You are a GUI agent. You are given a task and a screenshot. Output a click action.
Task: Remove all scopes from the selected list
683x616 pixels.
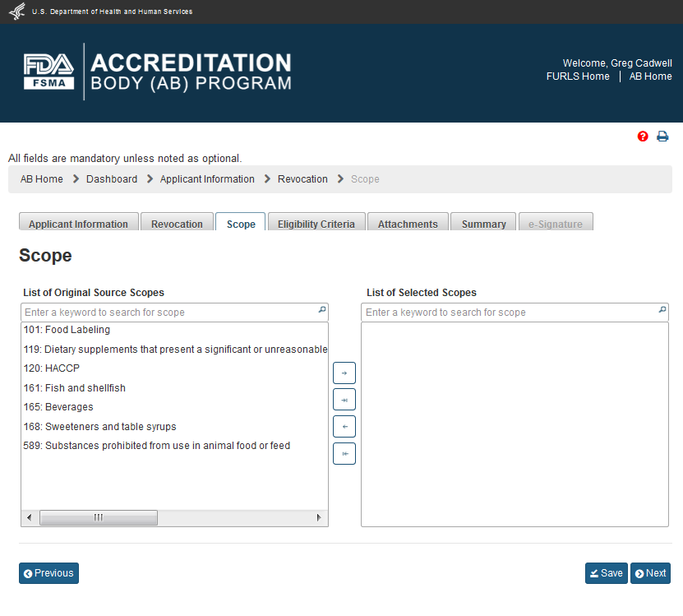pyautogui.click(x=344, y=454)
